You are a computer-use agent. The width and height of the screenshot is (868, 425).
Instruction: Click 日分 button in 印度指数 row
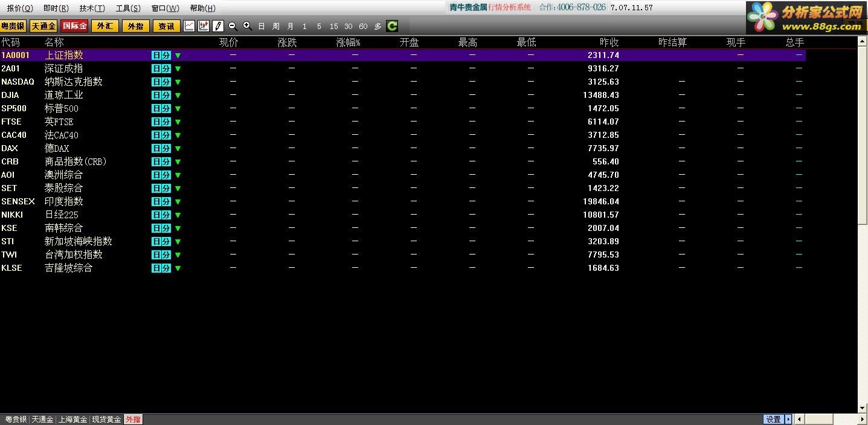click(x=161, y=201)
